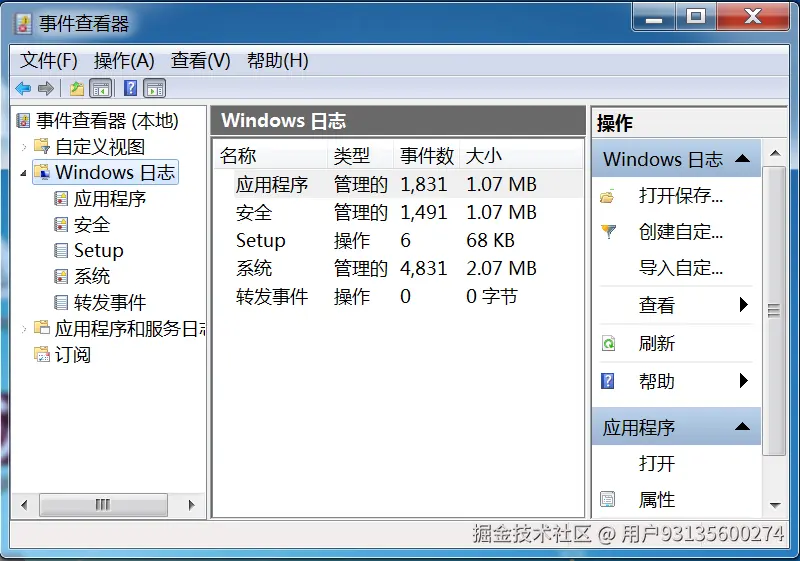Click the actions pane scroll up arrow
The image size is (800, 561).
pos(775,153)
